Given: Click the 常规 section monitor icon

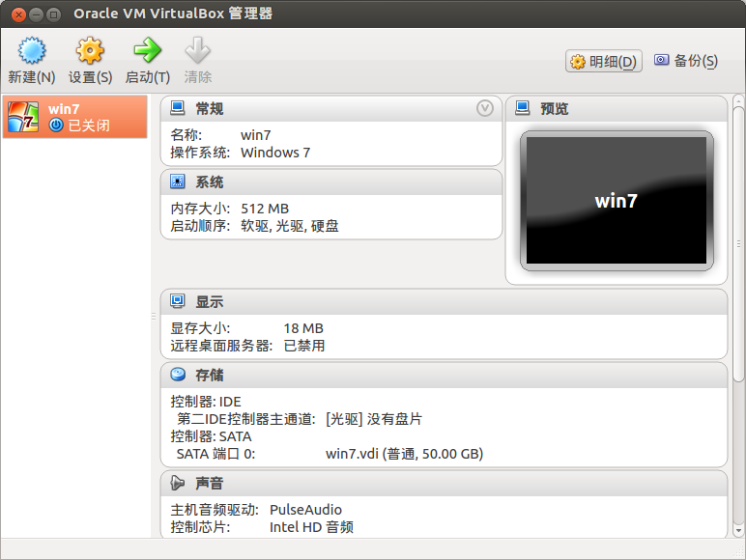Looking at the screenshot, I should 178,108.
